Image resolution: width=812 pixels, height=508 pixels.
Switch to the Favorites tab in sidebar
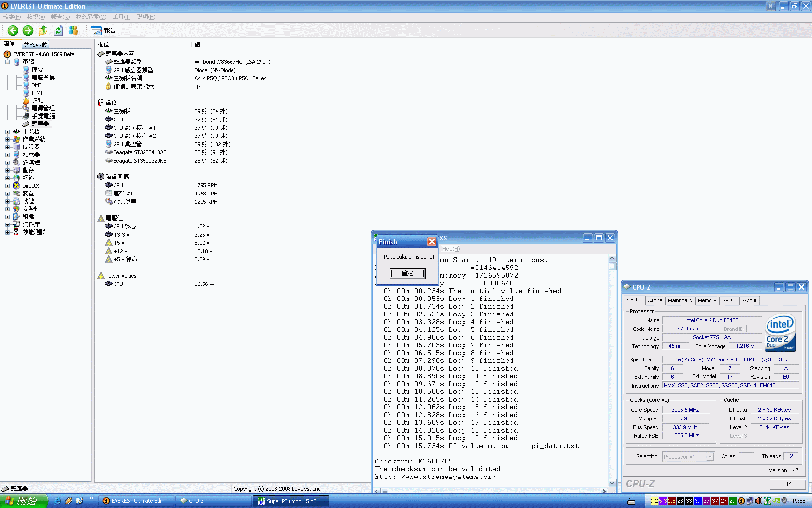point(36,44)
